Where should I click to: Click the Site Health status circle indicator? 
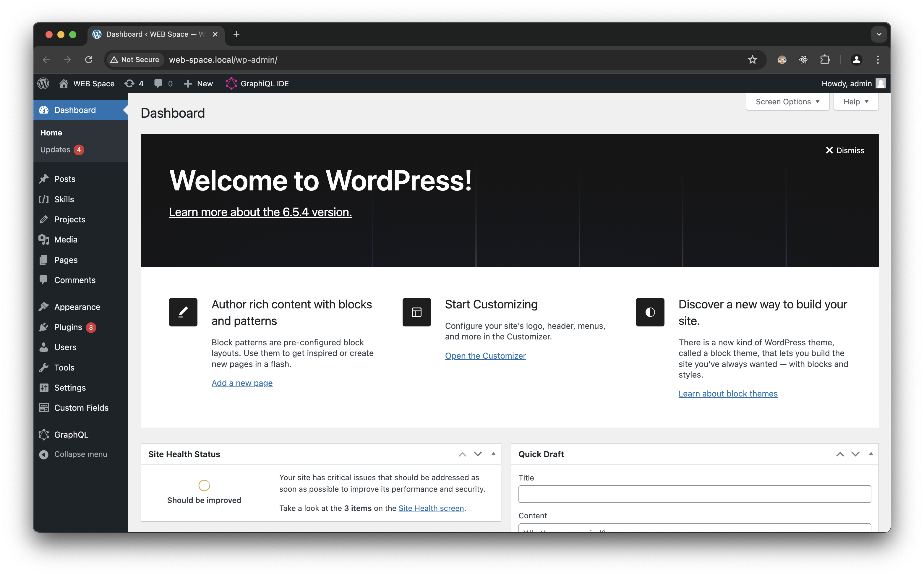tap(204, 485)
